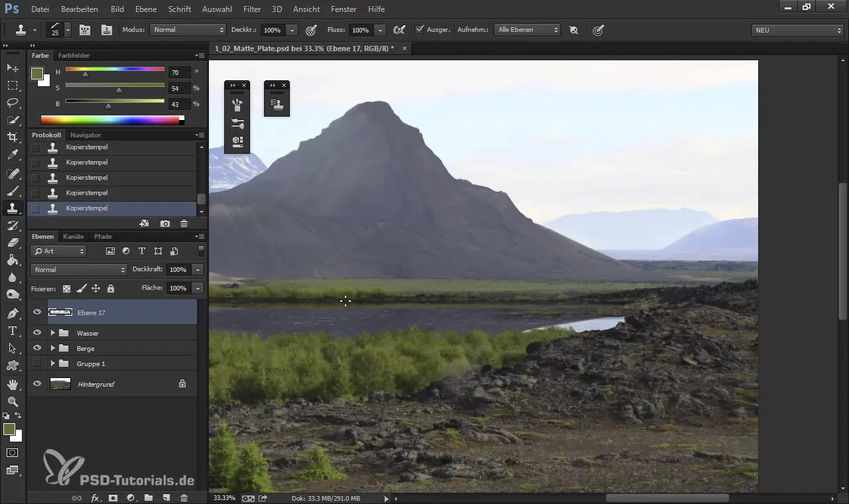Image resolution: width=849 pixels, height=504 pixels.
Task: Expand the Gruppe 1 group
Action: pos(52,363)
